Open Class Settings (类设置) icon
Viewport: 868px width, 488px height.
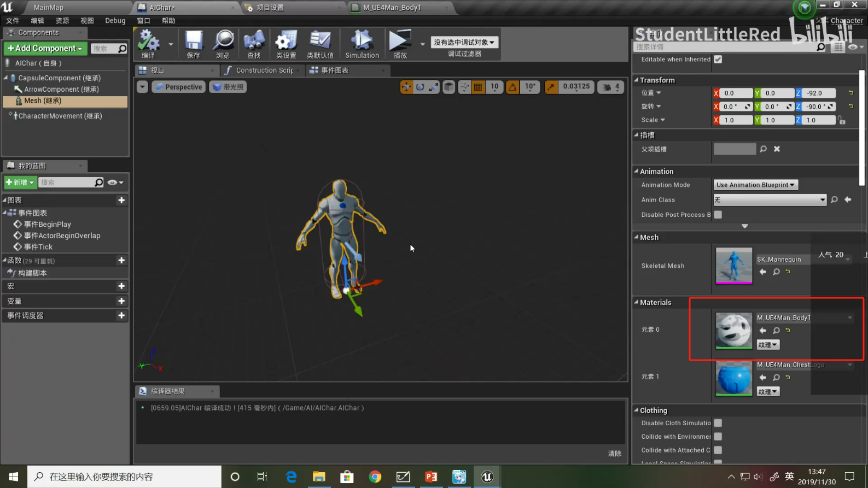point(286,44)
